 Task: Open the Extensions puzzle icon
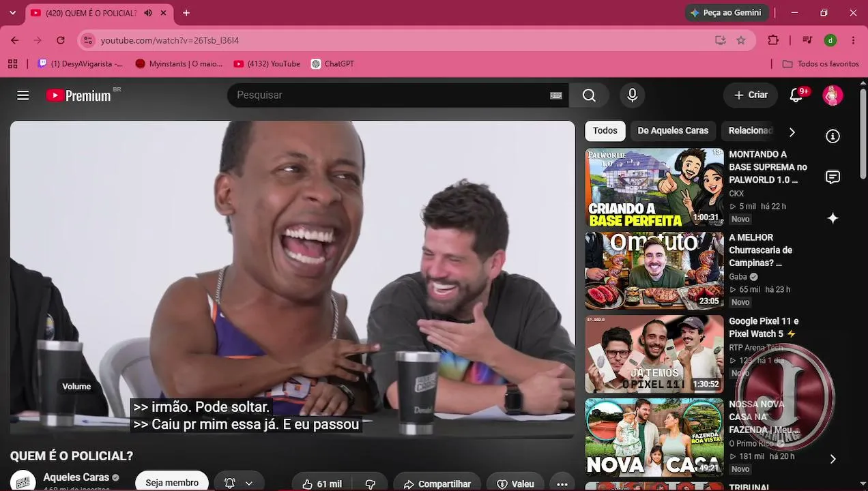(x=773, y=40)
